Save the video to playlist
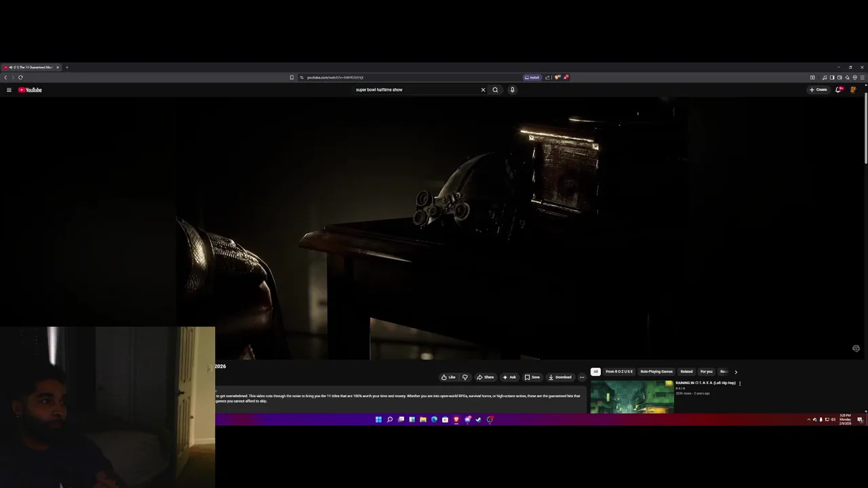This screenshot has width=868, height=488. tap(532, 377)
